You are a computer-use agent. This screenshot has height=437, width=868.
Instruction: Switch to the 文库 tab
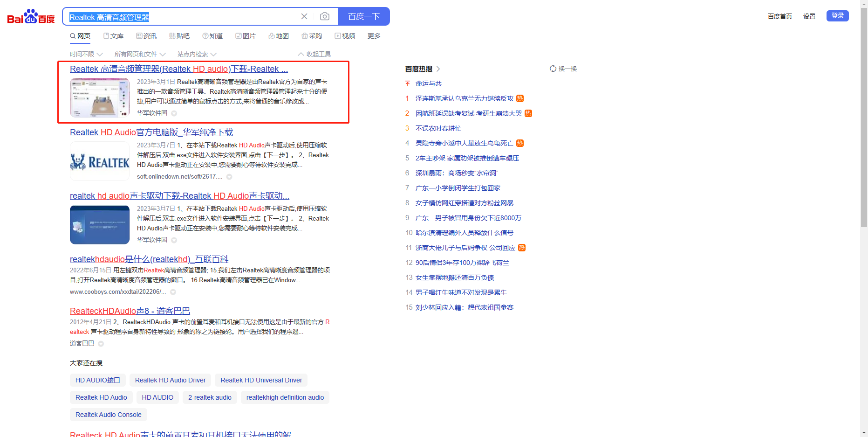113,36
